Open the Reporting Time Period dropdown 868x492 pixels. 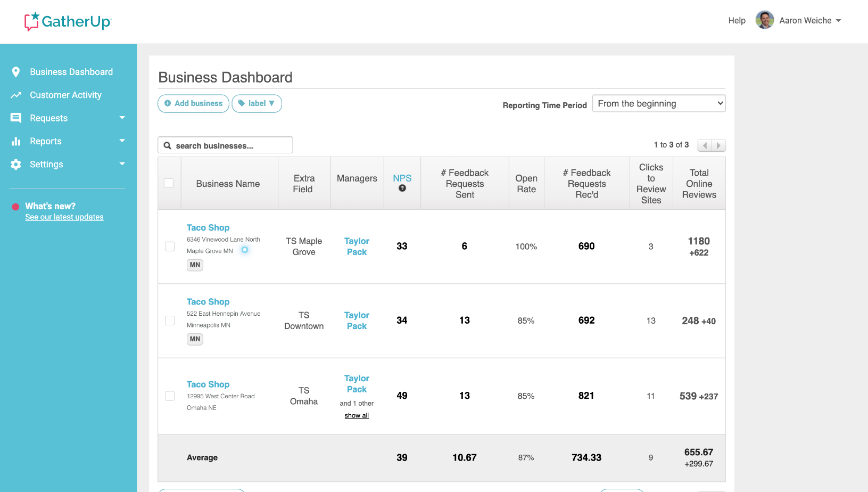(x=659, y=103)
